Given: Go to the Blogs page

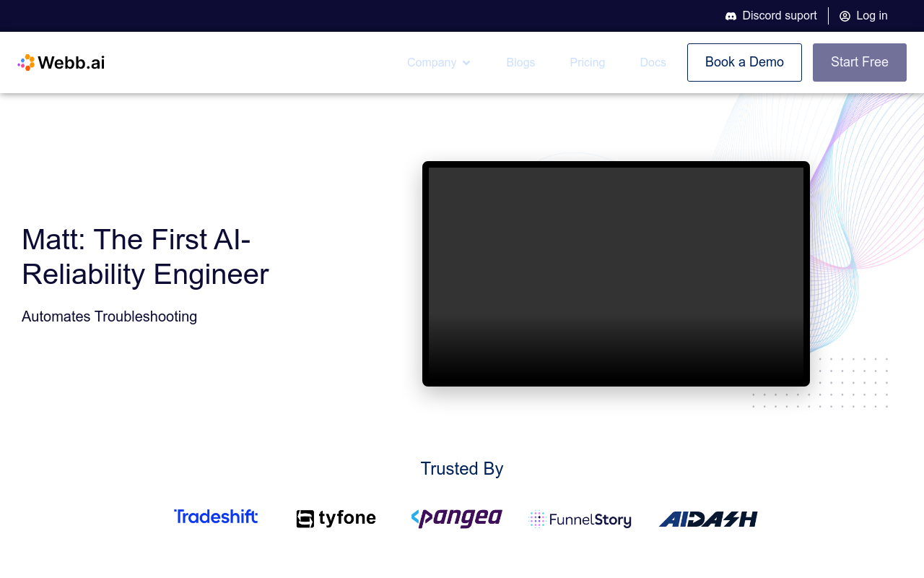Looking at the screenshot, I should click(x=520, y=63).
